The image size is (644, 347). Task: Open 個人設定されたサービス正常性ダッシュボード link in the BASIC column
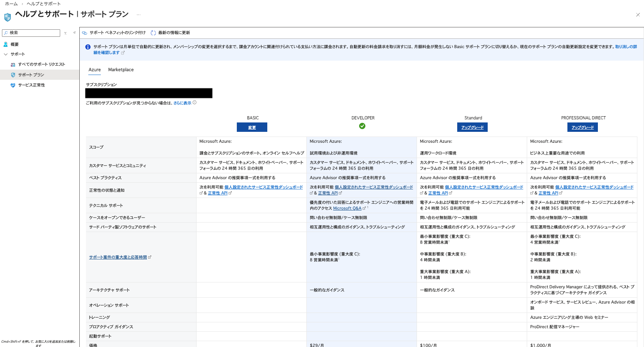[x=264, y=187]
